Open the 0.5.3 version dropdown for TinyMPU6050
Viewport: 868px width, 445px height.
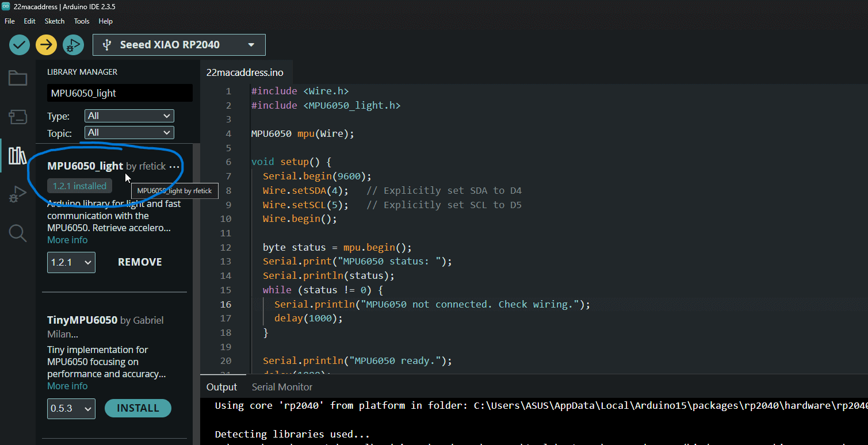point(71,409)
